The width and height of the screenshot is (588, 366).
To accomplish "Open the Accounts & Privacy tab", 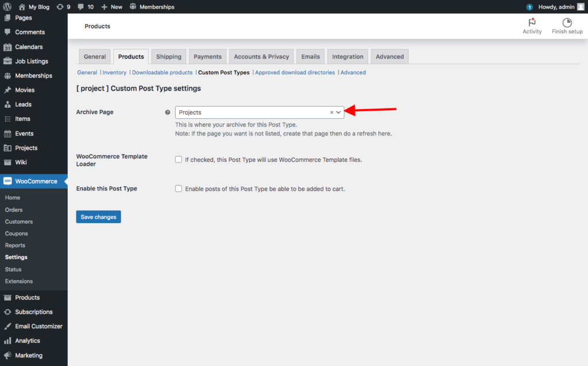I will click(x=261, y=57).
